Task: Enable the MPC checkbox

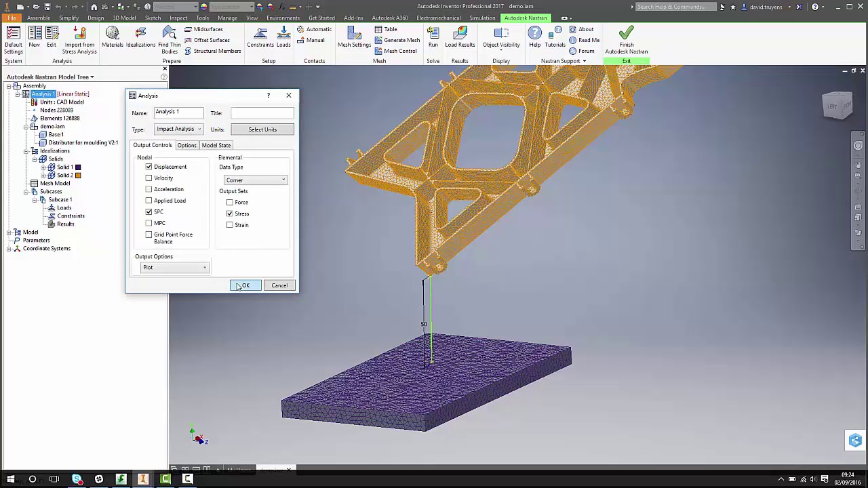Action: 149,223
